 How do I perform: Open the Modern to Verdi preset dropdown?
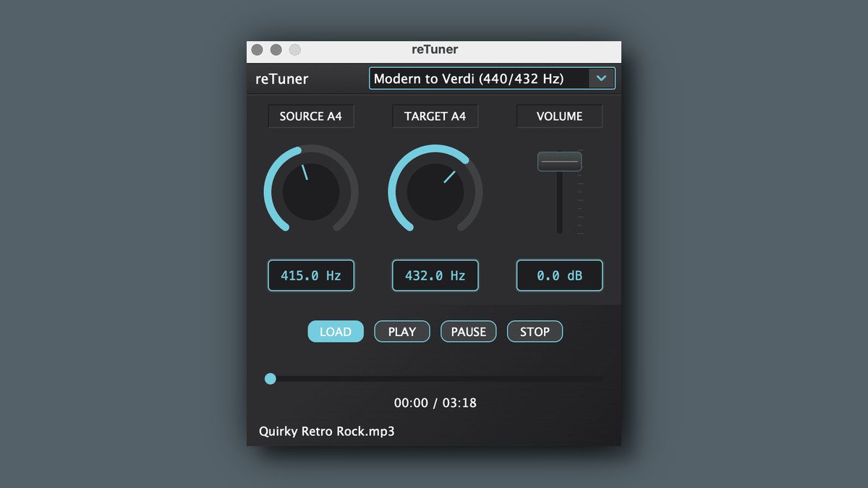click(481, 79)
